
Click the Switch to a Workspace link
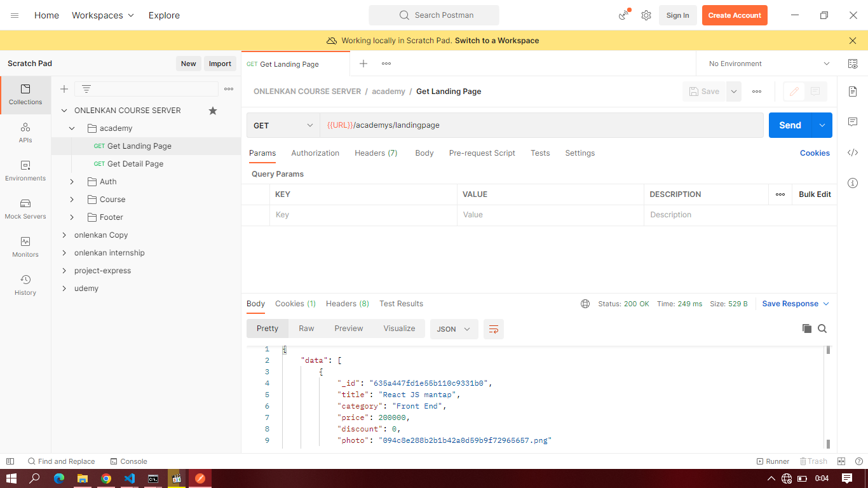(497, 41)
